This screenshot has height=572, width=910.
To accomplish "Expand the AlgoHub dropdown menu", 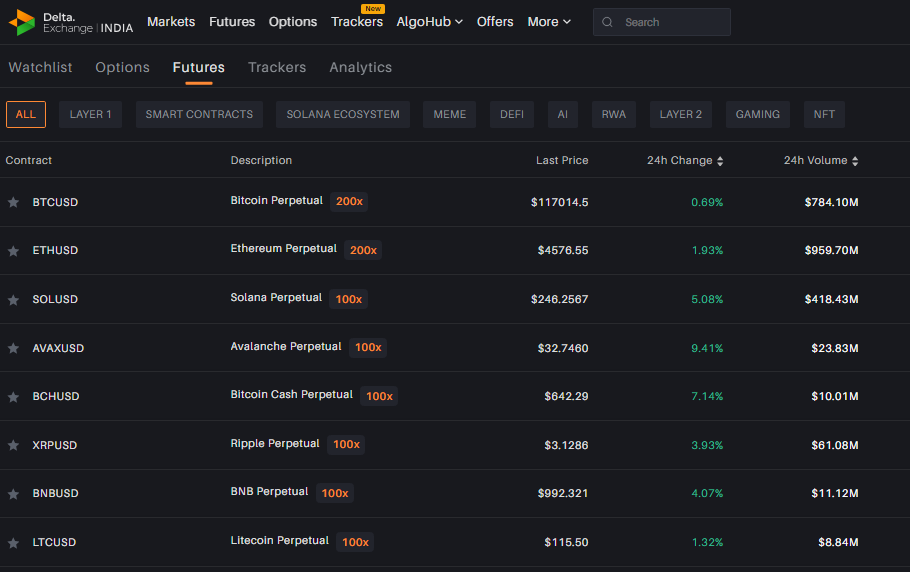I will [429, 22].
